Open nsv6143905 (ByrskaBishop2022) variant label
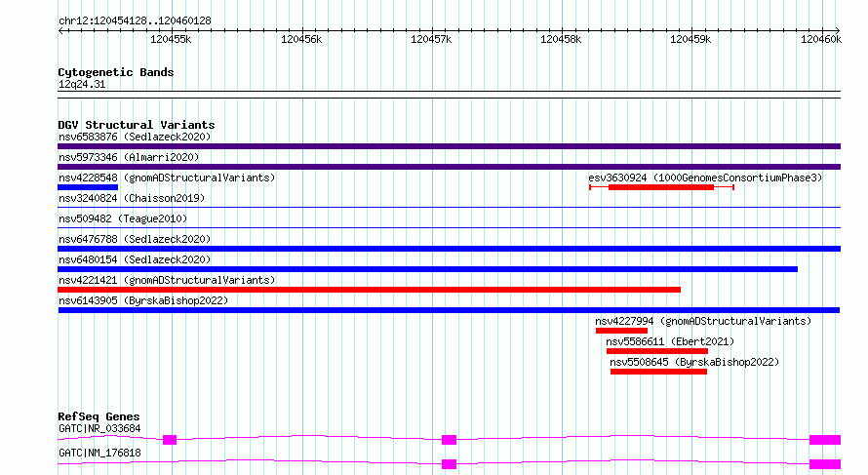The width and height of the screenshot is (868, 475). coord(143,300)
